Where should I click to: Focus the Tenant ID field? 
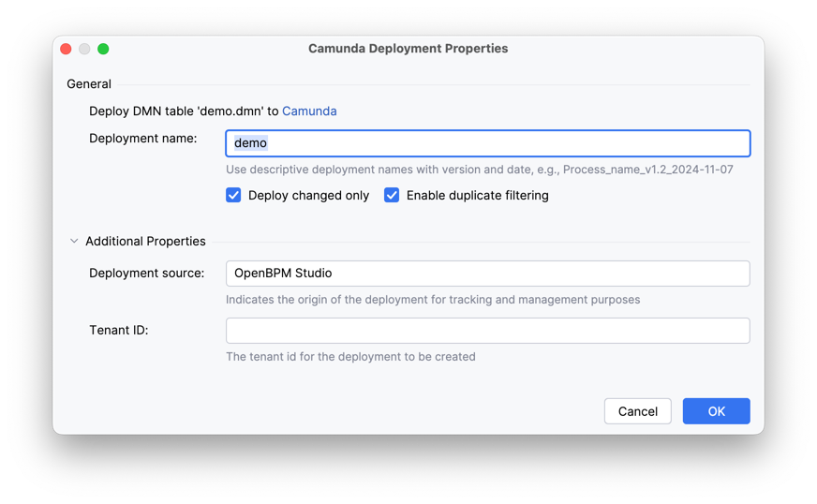488,331
